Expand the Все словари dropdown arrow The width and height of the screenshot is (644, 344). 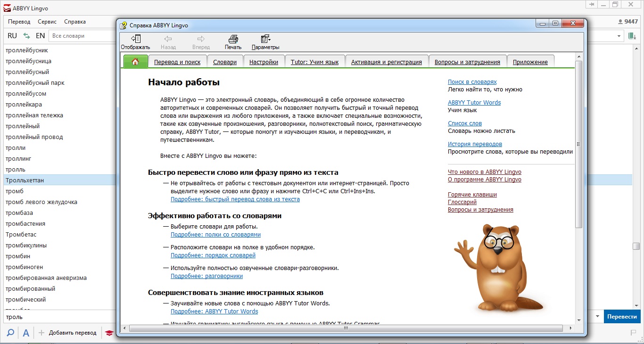(x=619, y=36)
